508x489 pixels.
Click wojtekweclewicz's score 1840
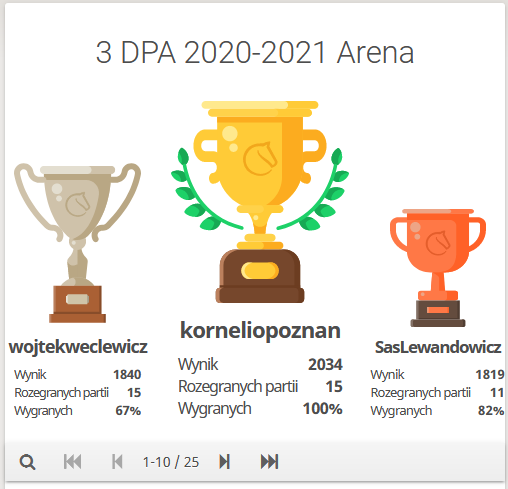coord(127,375)
